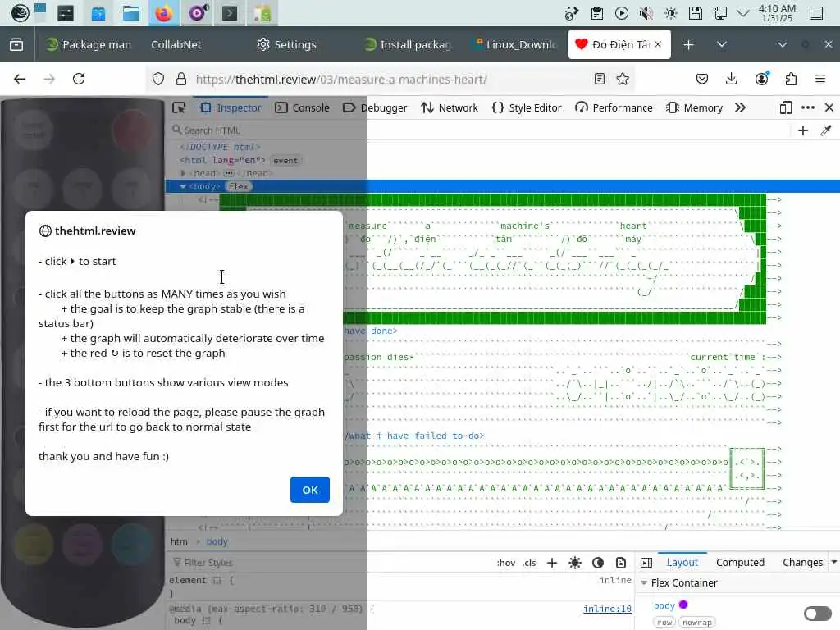Go back to the previous page

(20, 80)
